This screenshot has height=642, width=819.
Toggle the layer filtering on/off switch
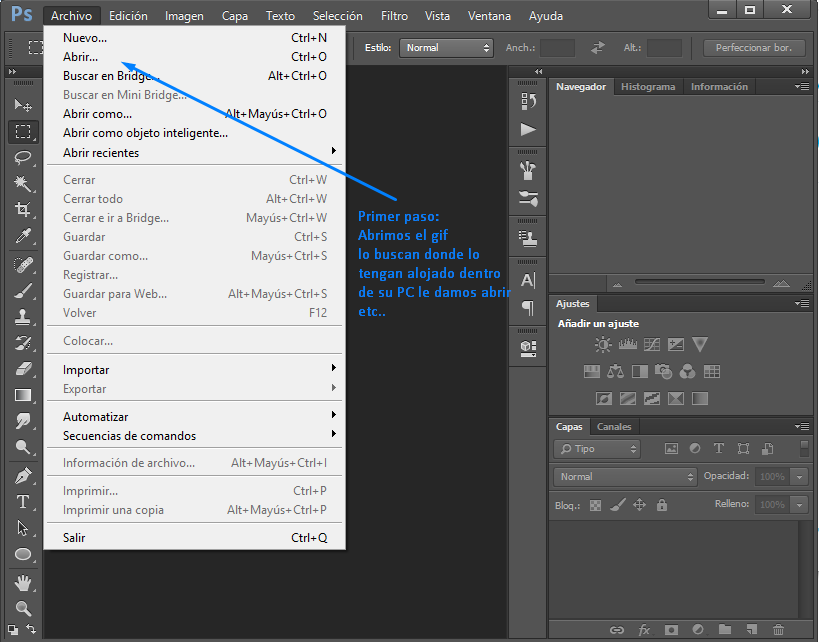(x=804, y=449)
